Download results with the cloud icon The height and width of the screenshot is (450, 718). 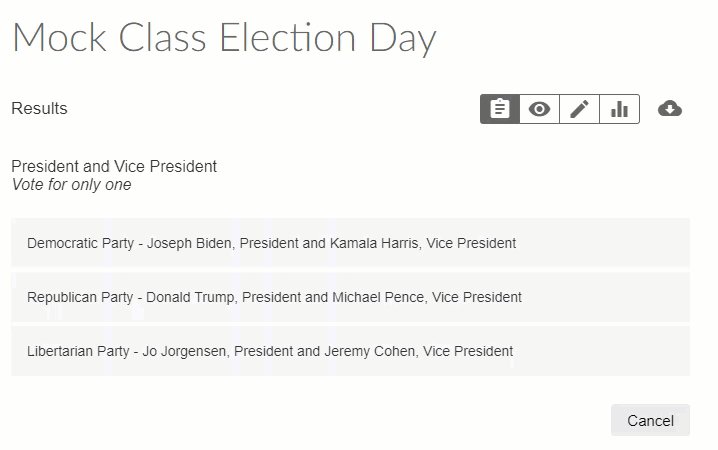[670, 109]
